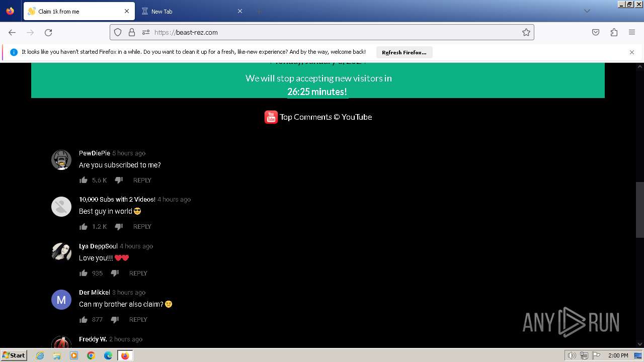Launch Internet Explorer from the taskbar
This screenshot has height=362, width=644.
pyautogui.click(x=40, y=355)
